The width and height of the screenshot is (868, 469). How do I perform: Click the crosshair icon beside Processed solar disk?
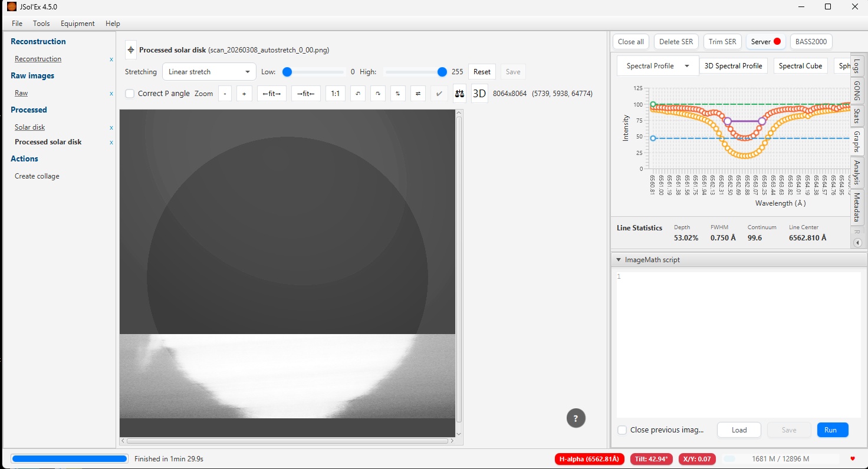(131, 50)
